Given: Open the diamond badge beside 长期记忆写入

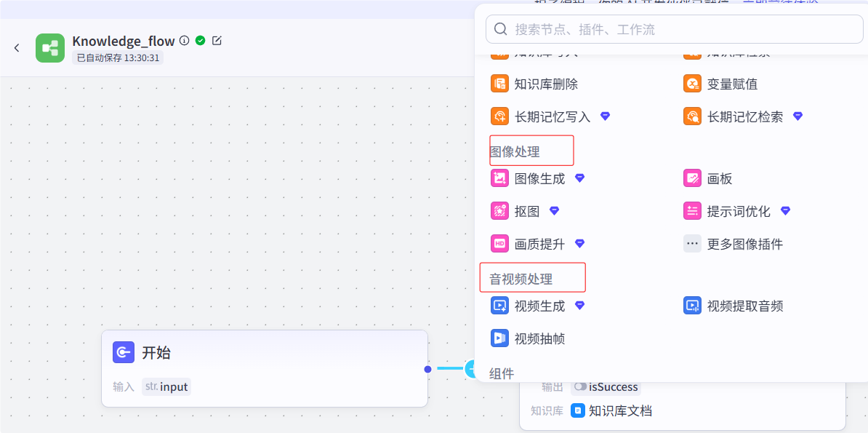Looking at the screenshot, I should point(605,116).
